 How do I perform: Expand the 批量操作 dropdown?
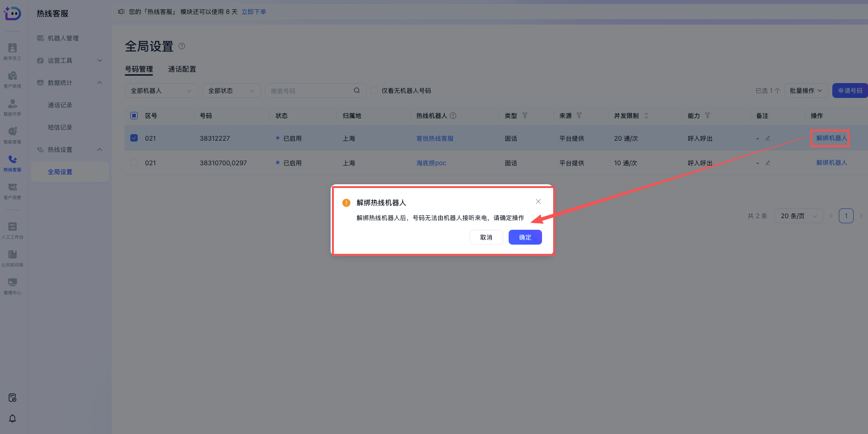pyautogui.click(x=805, y=91)
